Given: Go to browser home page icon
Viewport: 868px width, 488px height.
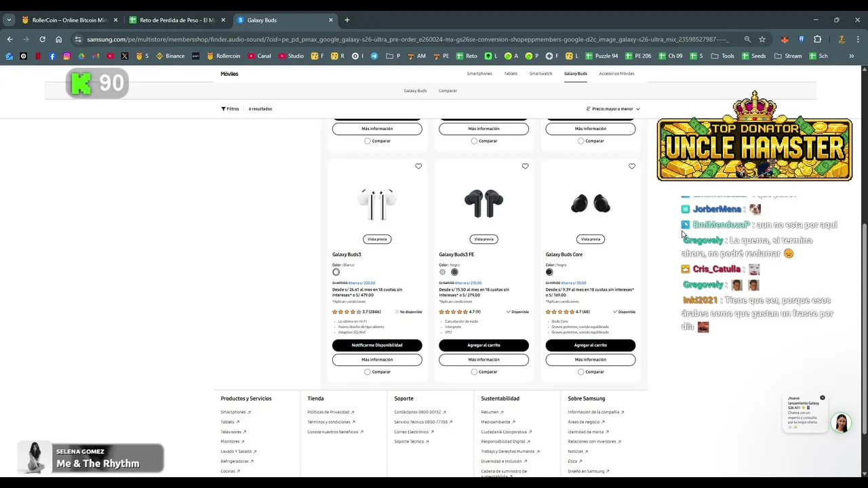Looking at the screenshot, I should 58,39.
